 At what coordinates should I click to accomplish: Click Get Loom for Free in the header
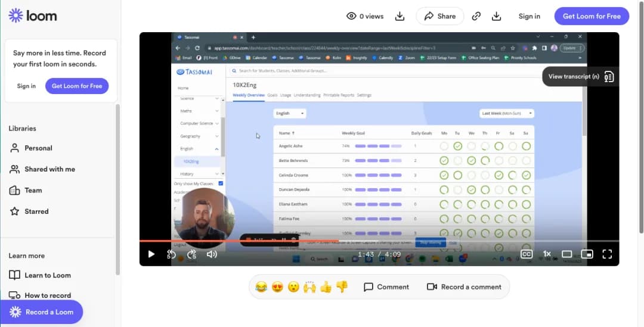[x=592, y=17]
